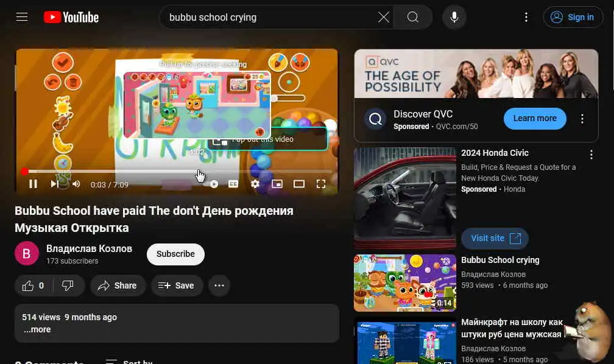Click the red progress scrubber dot
Viewport: 614px width, 364px height.
24,172
